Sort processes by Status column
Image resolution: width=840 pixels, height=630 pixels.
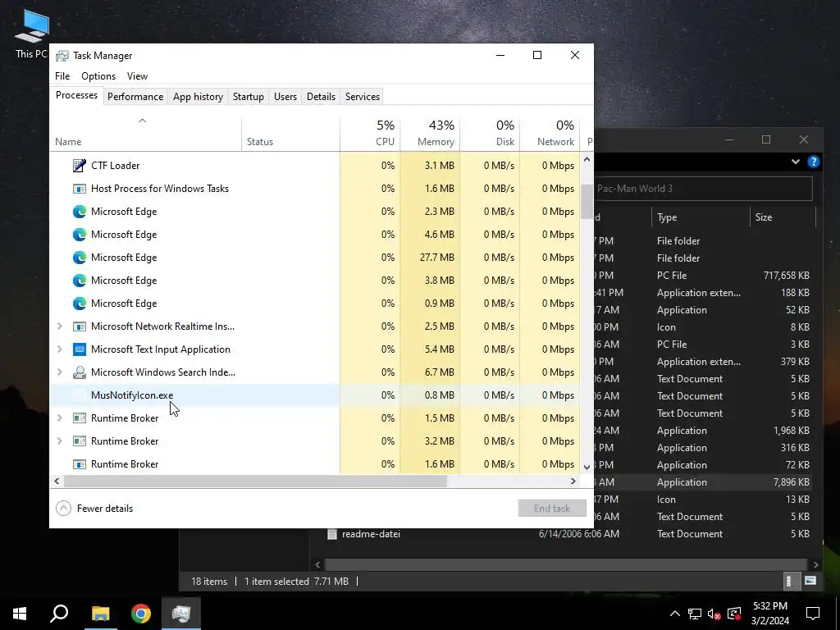(x=291, y=133)
